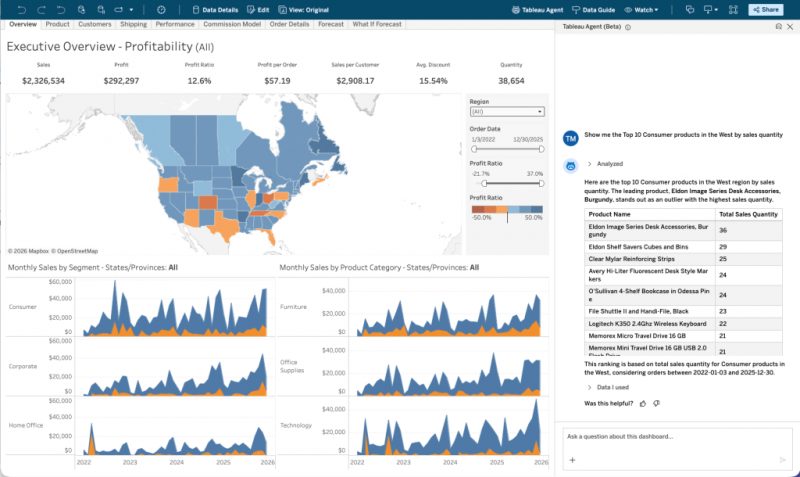Click Profit Ratio maximum slider handle
Image resolution: width=800 pixels, height=477 pixels.
tap(541, 183)
